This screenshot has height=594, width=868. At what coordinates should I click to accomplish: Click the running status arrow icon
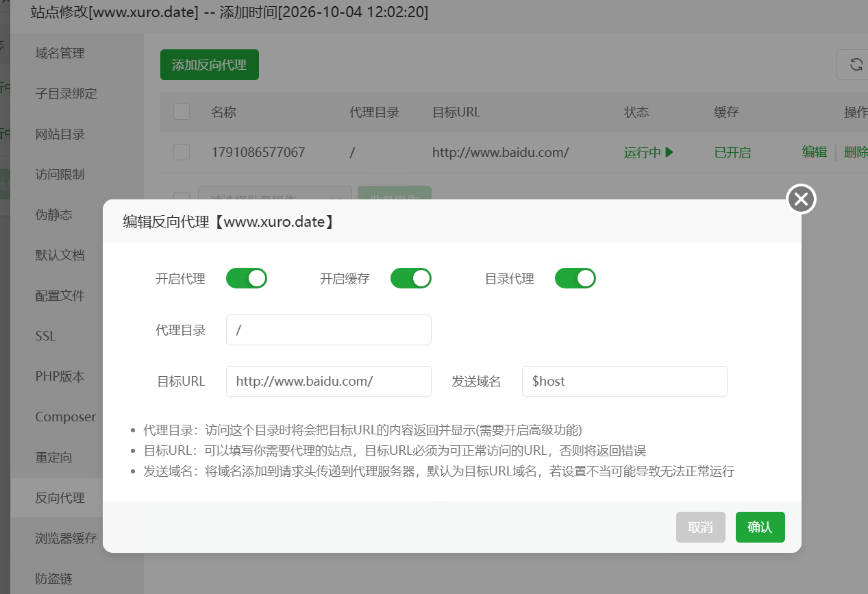(669, 152)
